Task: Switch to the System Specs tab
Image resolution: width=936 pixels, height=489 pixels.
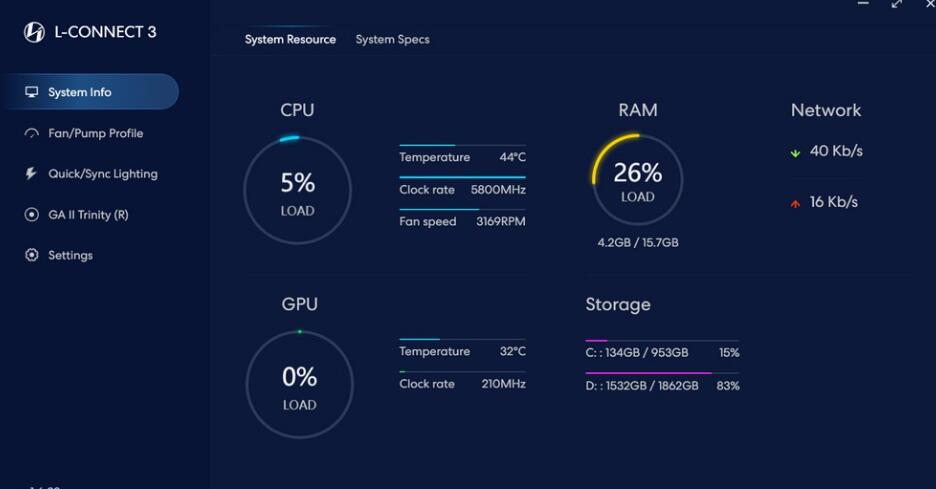Action: (x=392, y=40)
